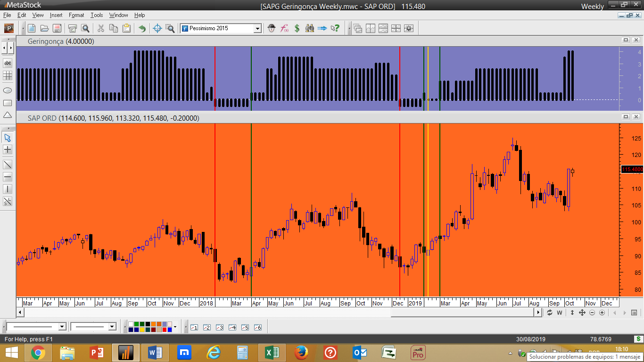
Task: Select the crosshair target tool in toolbar
Action: pos(157,28)
